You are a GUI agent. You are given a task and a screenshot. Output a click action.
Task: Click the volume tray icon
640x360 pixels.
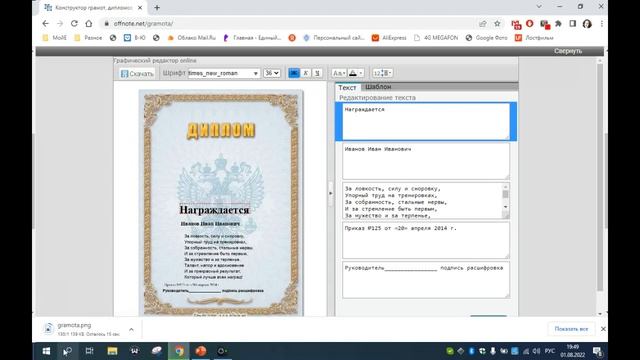pyautogui.click(x=536, y=351)
